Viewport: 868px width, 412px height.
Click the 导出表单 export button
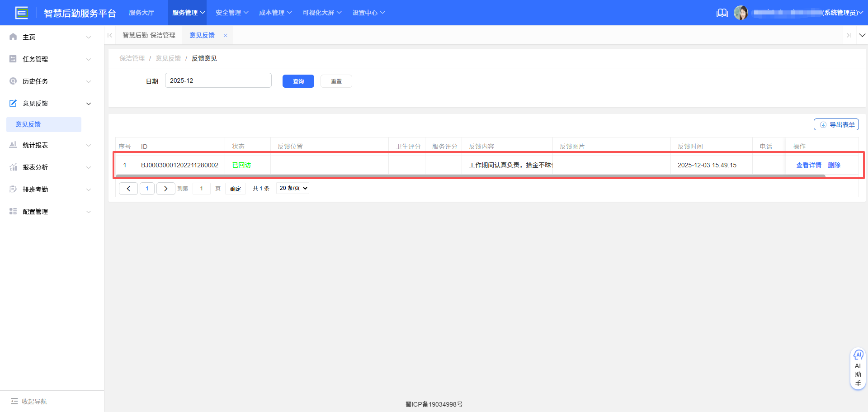(836, 124)
